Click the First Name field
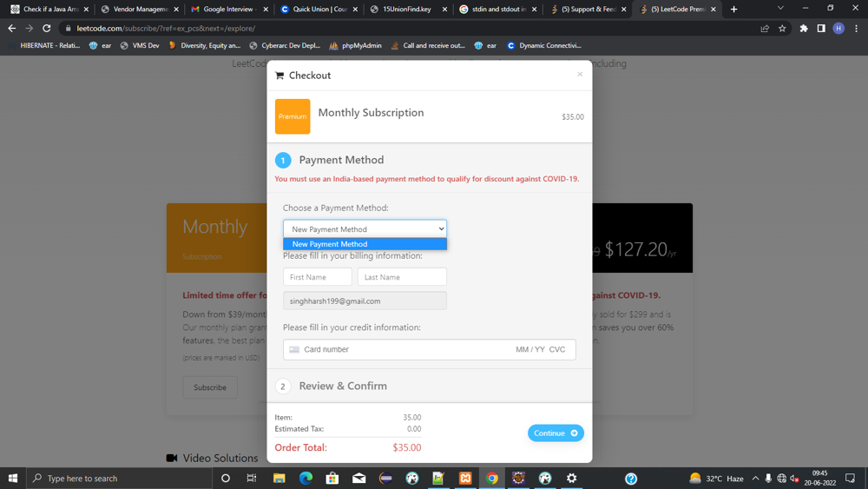Image resolution: width=868 pixels, height=489 pixels. 317,277
